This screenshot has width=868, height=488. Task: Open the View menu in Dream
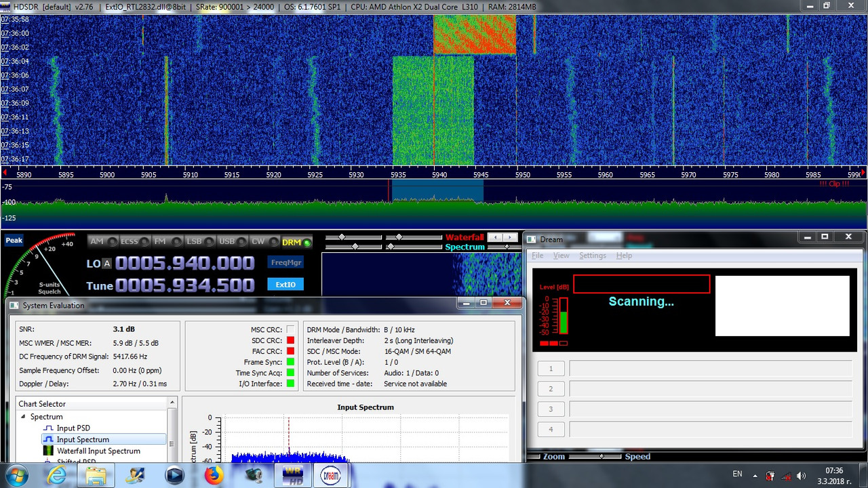pos(561,256)
